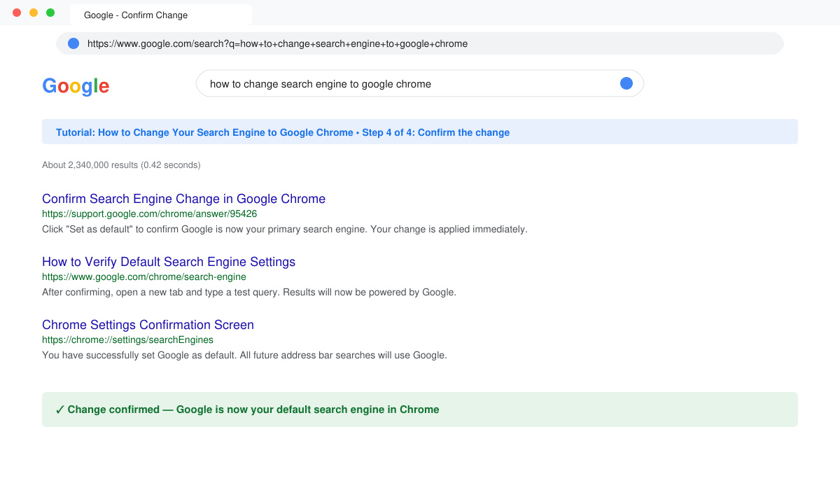Click the 'You have successfully set Google' snippet
Screen dimensions: 840x504
pos(244,355)
